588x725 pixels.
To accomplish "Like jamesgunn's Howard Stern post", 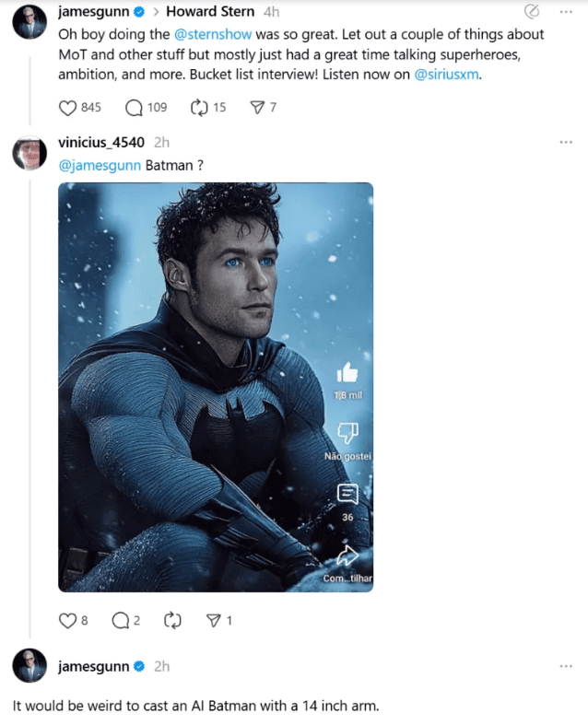I will pyautogui.click(x=67, y=108).
